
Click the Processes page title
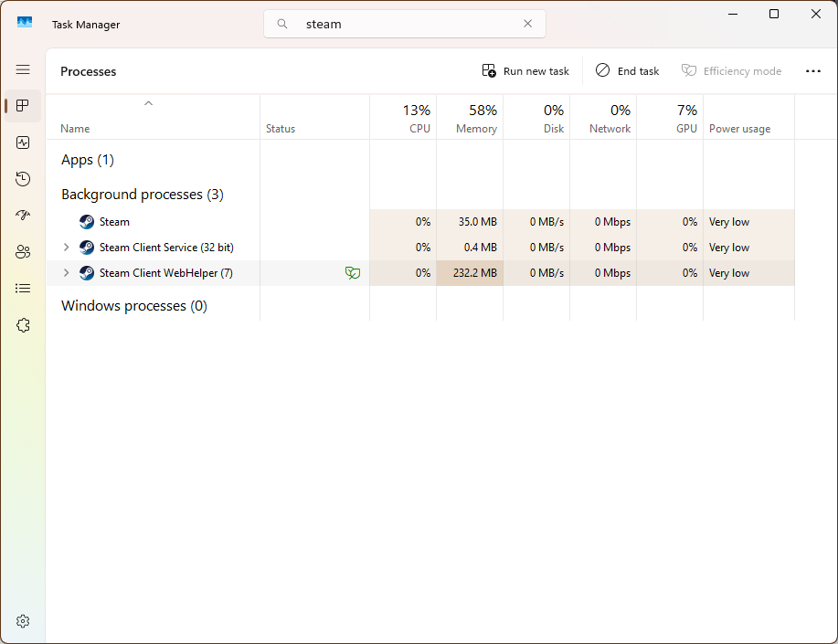[x=88, y=71]
